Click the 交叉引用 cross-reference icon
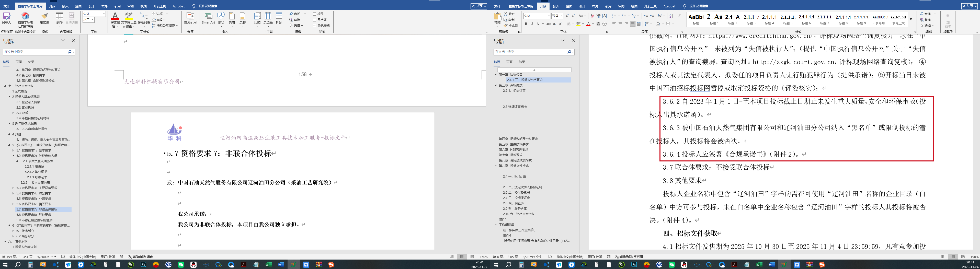Viewport: 980px width, 269px height. pyautogui.click(x=190, y=18)
